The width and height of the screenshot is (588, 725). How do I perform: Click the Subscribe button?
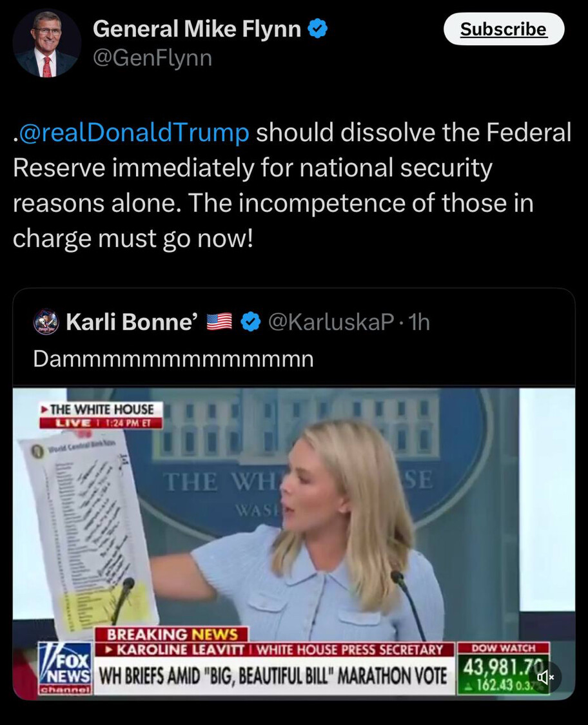pos(504,29)
